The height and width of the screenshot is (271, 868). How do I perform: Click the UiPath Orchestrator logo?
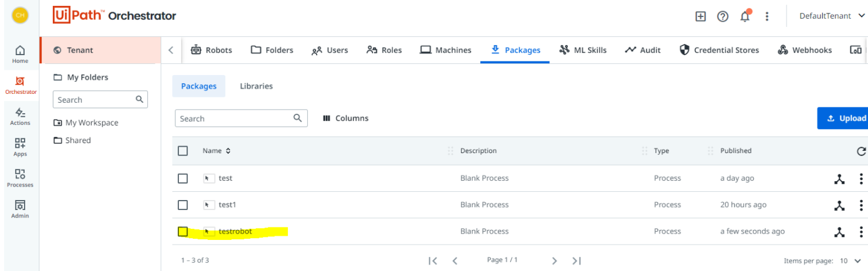[114, 15]
